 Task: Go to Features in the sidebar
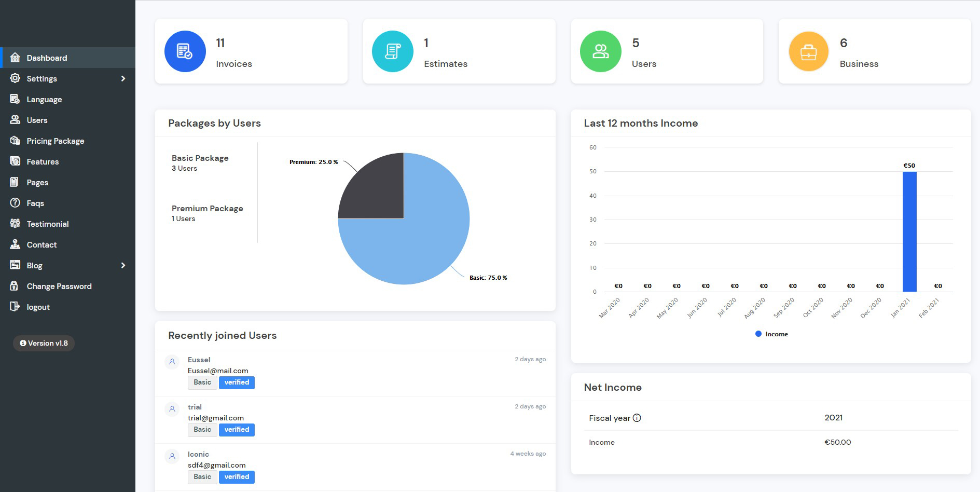click(43, 161)
